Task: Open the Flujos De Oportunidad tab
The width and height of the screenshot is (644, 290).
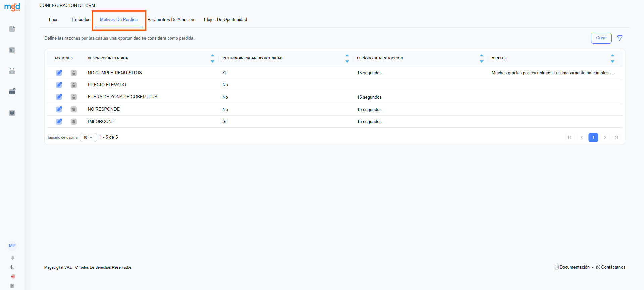Action: coord(225,20)
